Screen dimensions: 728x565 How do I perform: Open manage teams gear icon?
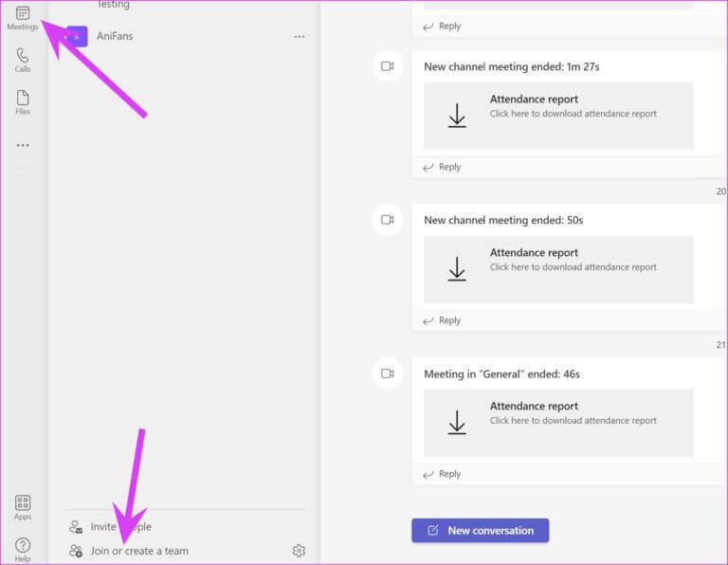(299, 551)
